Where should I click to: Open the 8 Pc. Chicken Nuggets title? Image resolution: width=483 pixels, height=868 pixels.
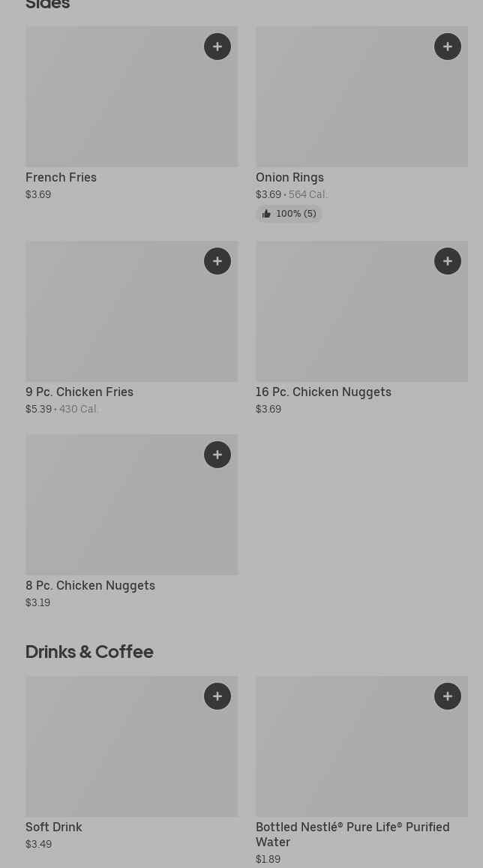click(x=90, y=586)
